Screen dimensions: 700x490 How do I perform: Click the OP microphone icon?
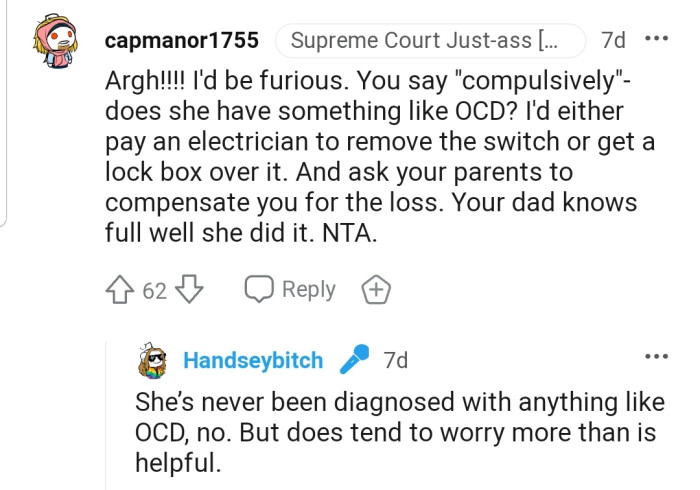(x=353, y=360)
